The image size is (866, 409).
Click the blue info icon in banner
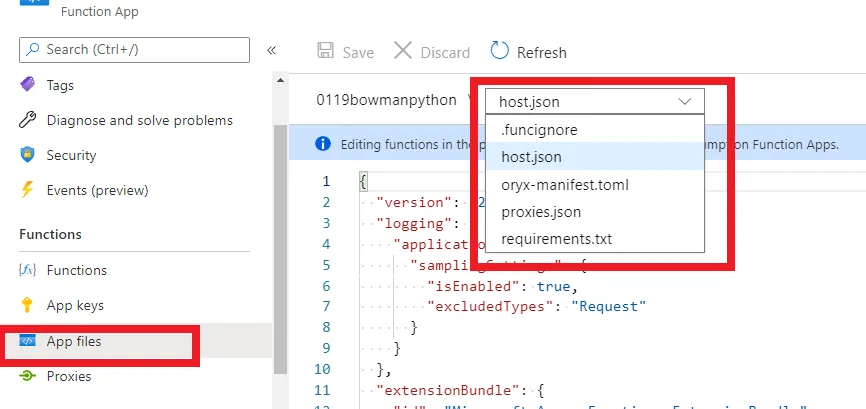[323, 144]
